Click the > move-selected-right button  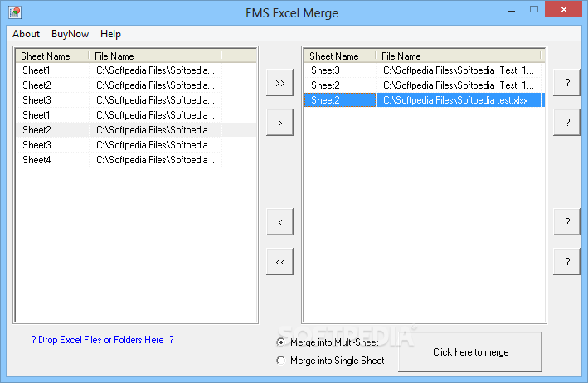tap(279, 123)
